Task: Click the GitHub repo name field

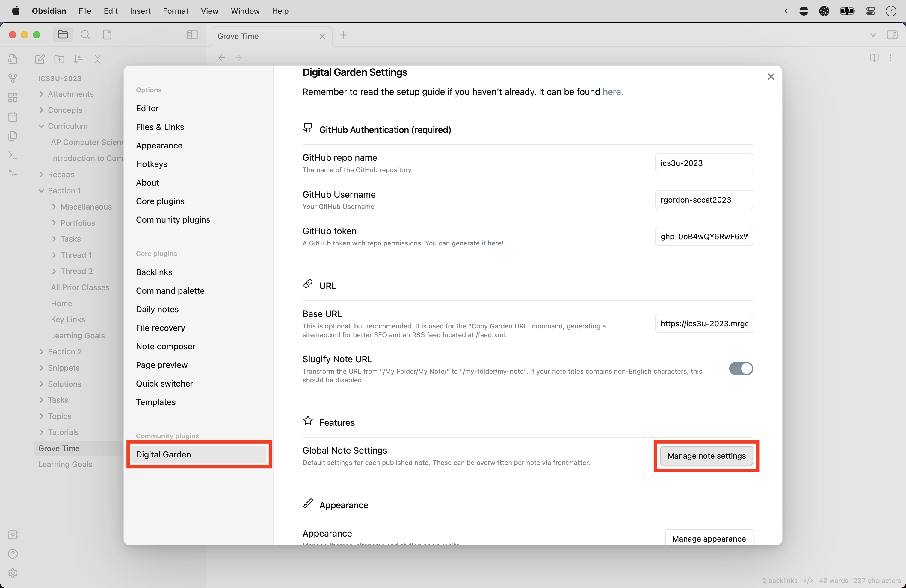Action: (704, 163)
